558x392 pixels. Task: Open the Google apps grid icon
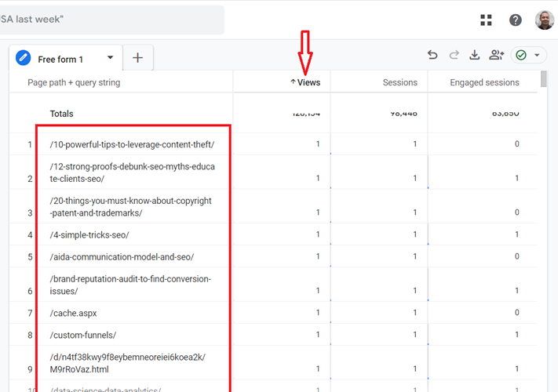[486, 20]
